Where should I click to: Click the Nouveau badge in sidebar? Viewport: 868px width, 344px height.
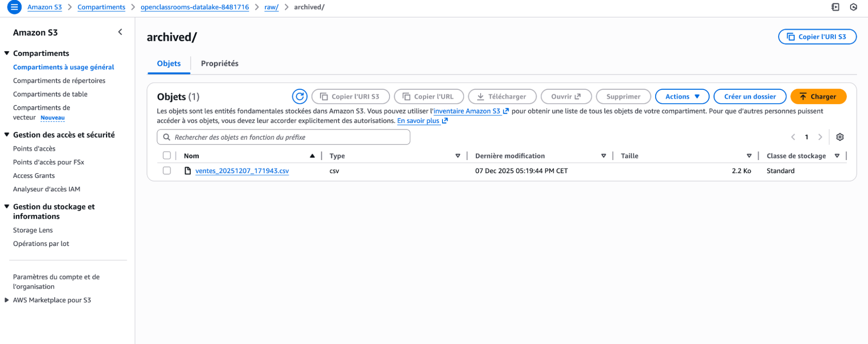click(x=53, y=118)
